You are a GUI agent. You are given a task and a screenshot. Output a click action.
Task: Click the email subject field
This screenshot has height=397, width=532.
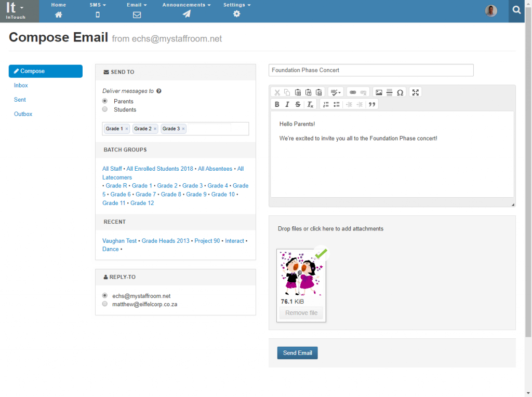tap(370, 70)
